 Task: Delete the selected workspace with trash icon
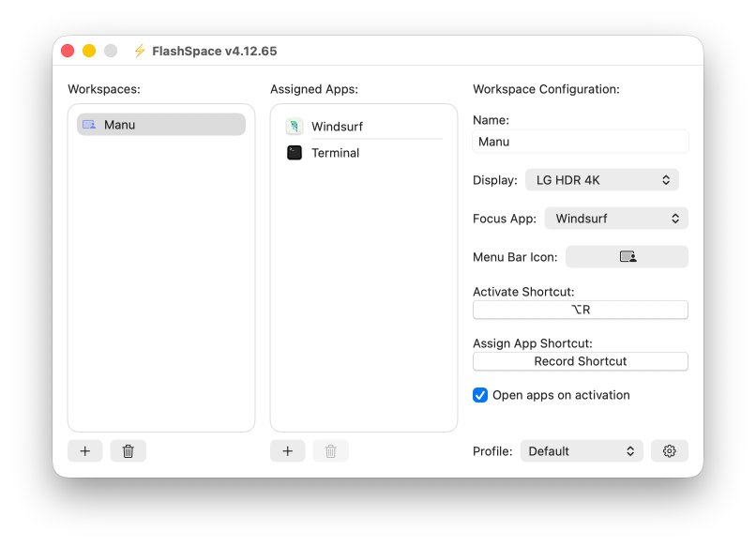click(129, 451)
